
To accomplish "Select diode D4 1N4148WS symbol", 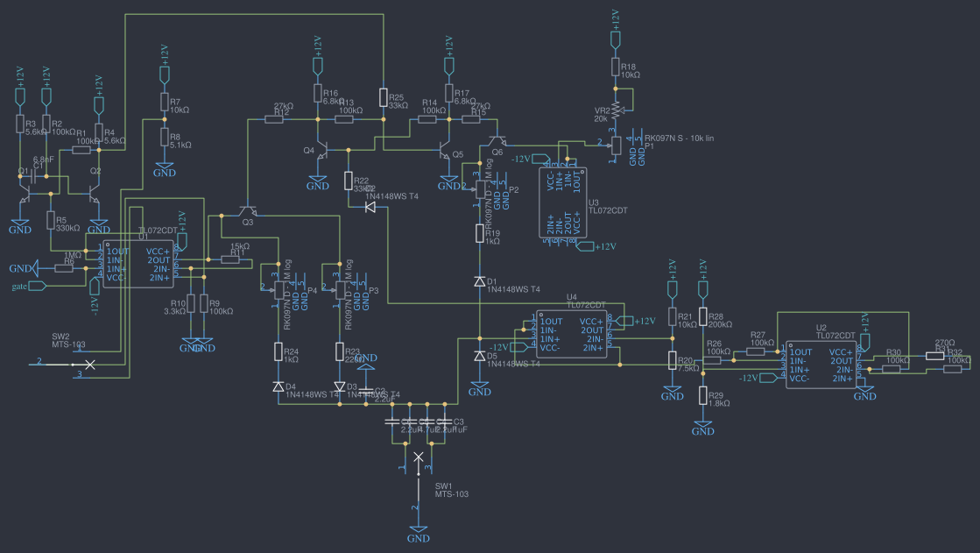I will (278, 386).
